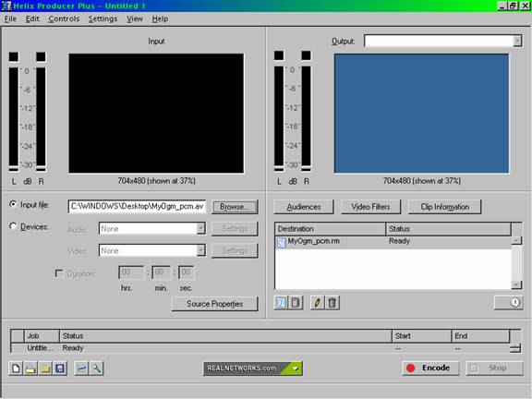This screenshot has width=532, height=399.
Task: Select the Input file radio button
Action: coord(13,204)
